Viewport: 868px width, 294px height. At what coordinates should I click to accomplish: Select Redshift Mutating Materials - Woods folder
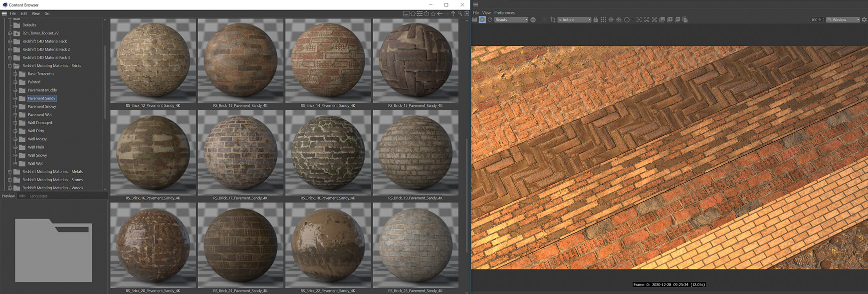(x=53, y=188)
